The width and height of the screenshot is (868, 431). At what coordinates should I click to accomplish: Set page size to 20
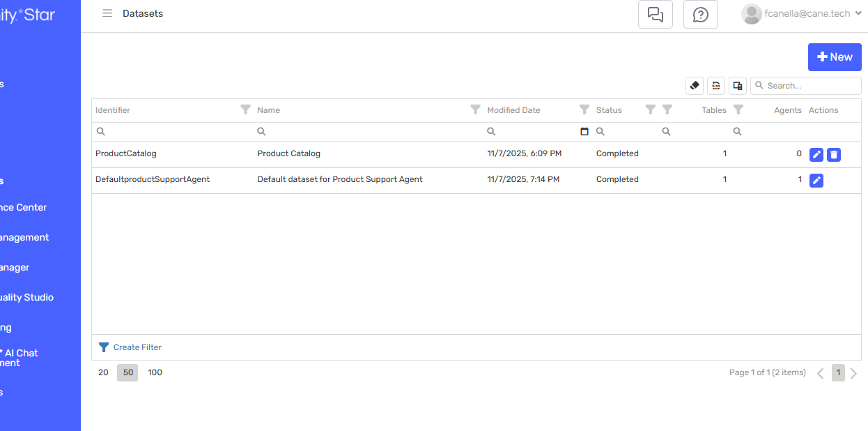pos(103,372)
